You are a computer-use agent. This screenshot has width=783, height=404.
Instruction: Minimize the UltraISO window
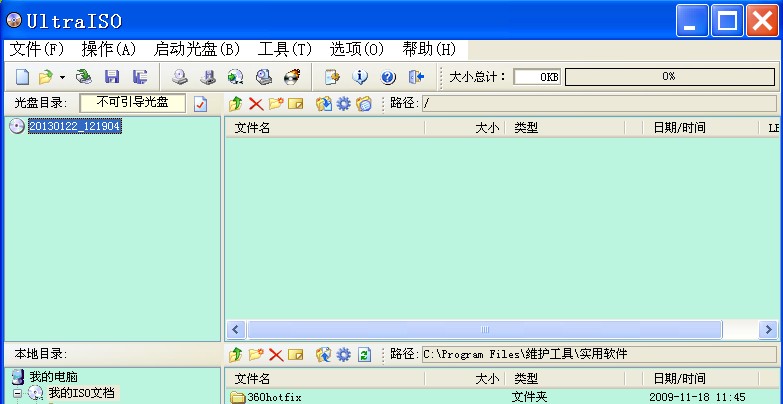pyautogui.click(x=692, y=20)
